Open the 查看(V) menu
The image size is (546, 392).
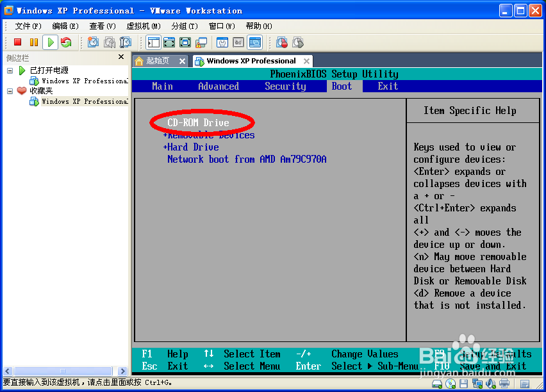click(103, 26)
